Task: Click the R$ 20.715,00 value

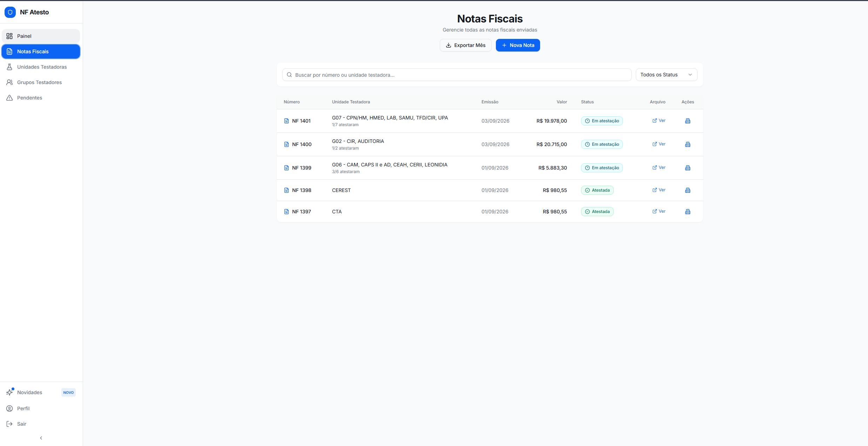Action: (x=552, y=144)
